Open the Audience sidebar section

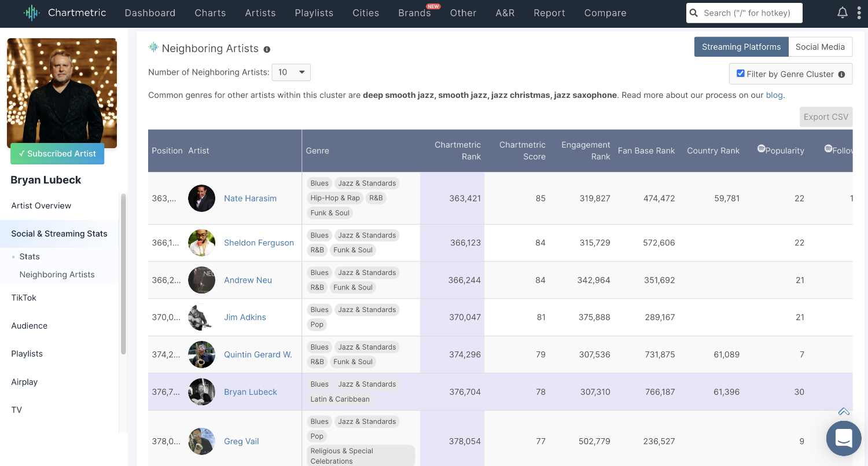29,326
